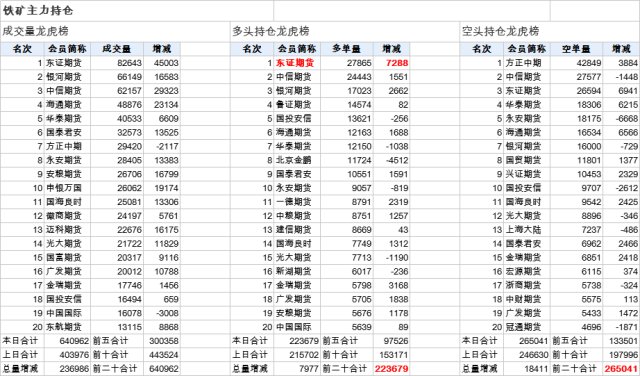Select the volume change cell 45003
This screenshot has height=376, width=640.
click(x=166, y=63)
